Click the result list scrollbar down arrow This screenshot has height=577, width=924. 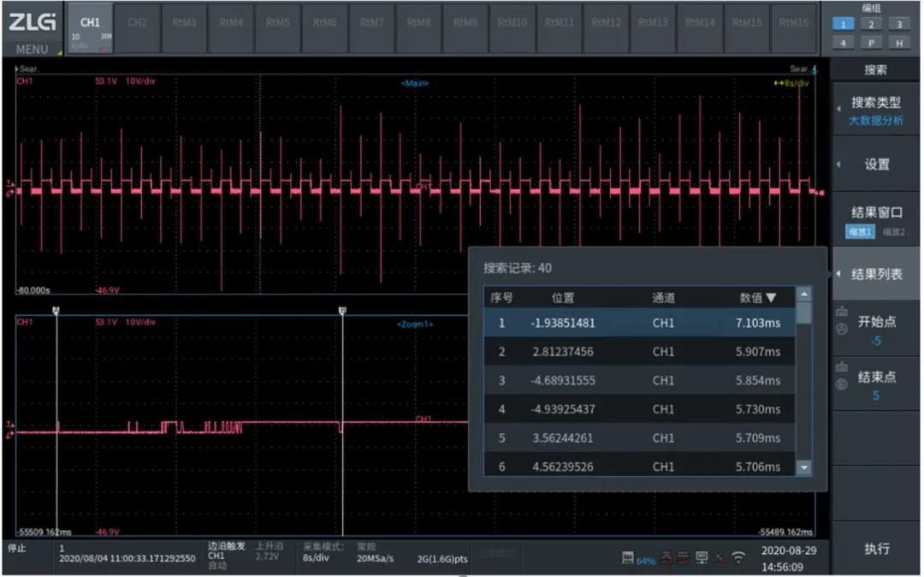click(803, 467)
